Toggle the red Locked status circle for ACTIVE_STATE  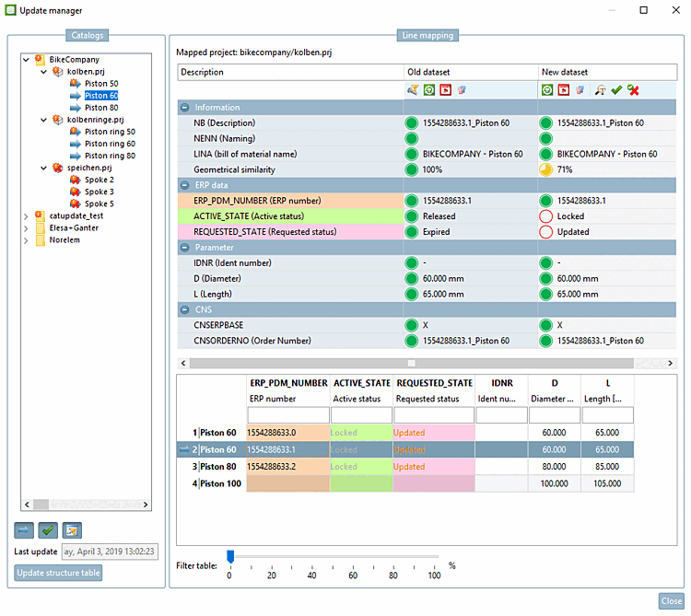pos(545,216)
